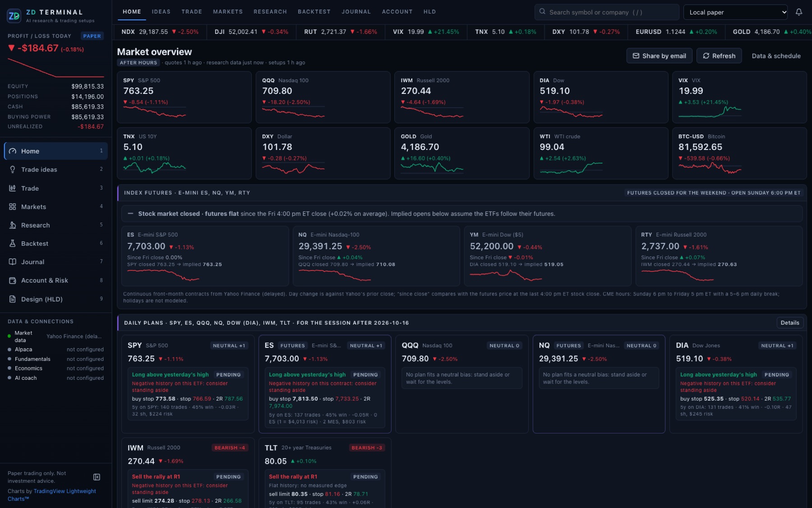Open the WTI crude card
The width and height of the screenshot is (812, 508).
(x=600, y=153)
